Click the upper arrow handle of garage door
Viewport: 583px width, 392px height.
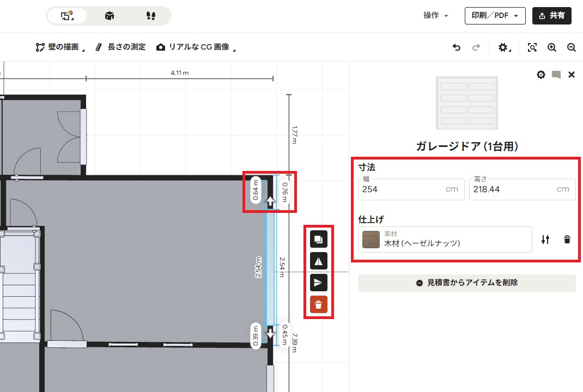coord(270,202)
